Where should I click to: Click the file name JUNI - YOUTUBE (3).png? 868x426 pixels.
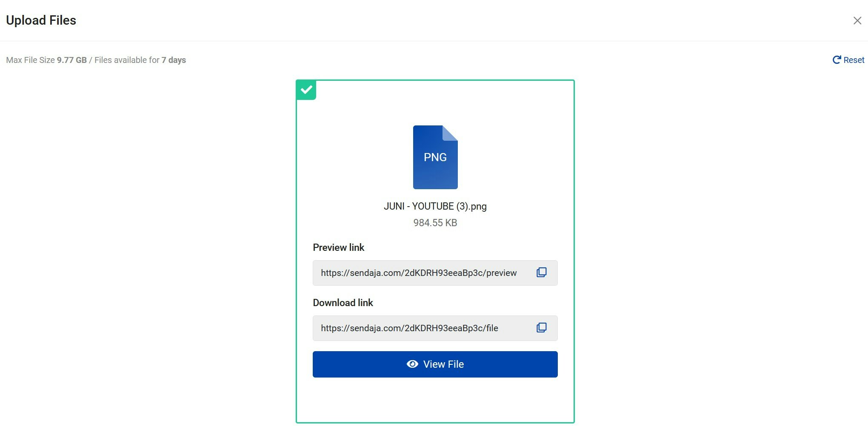[435, 206]
